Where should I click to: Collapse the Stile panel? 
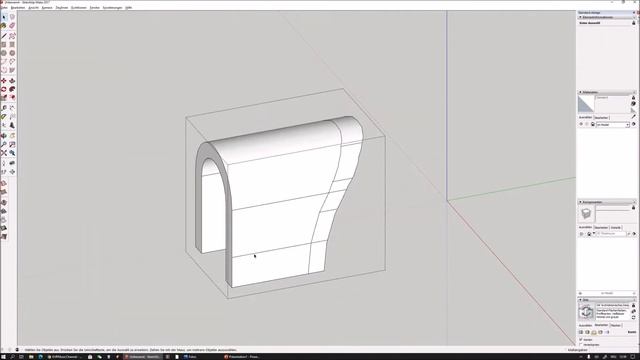click(x=580, y=300)
